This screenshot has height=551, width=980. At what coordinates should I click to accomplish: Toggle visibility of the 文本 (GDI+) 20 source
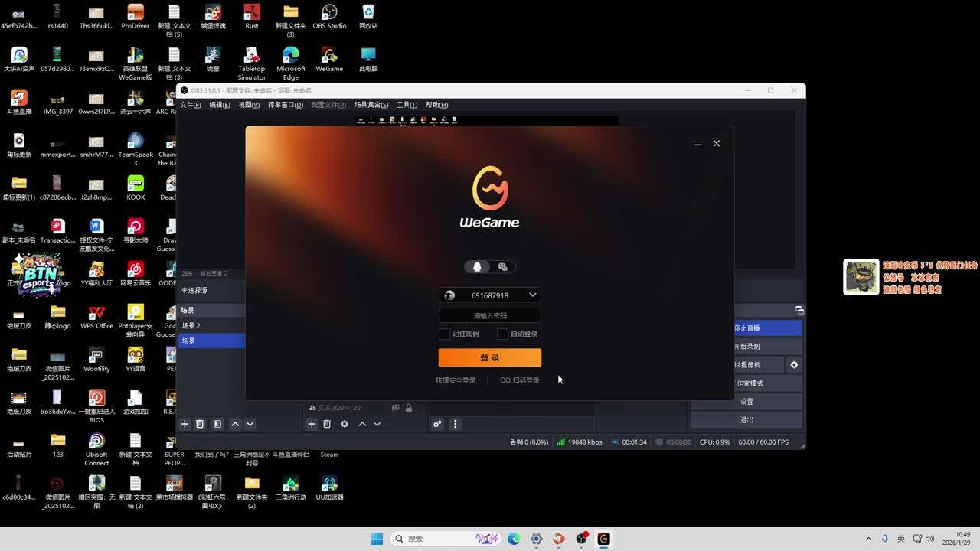396,408
